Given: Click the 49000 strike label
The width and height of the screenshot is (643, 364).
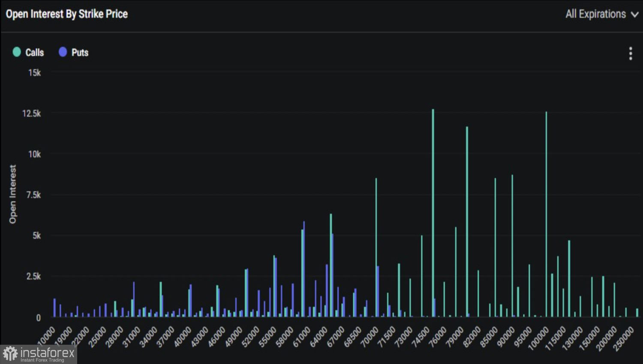Looking at the screenshot, I should pyautogui.click(x=234, y=336).
